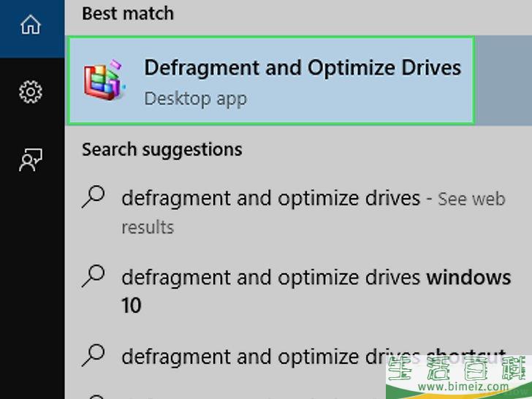The height and width of the screenshot is (399, 532).
Task: Expand the darker panel right of best match
Action: [x=503, y=80]
